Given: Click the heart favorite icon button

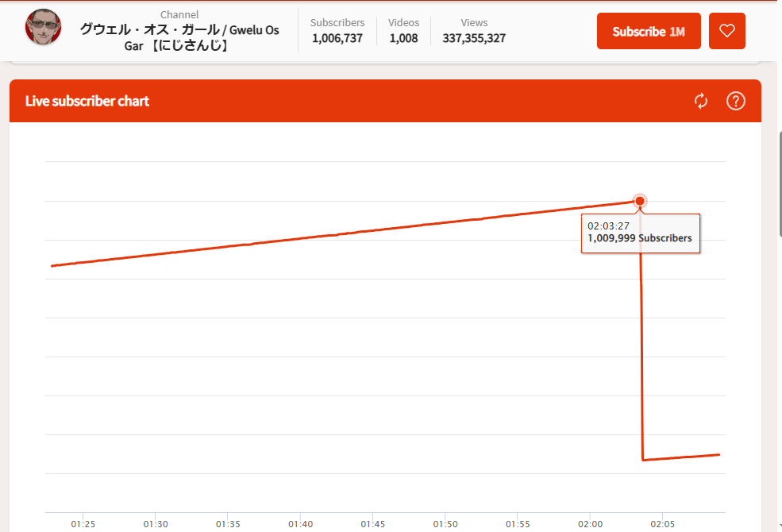Looking at the screenshot, I should pyautogui.click(x=726, y=31).
